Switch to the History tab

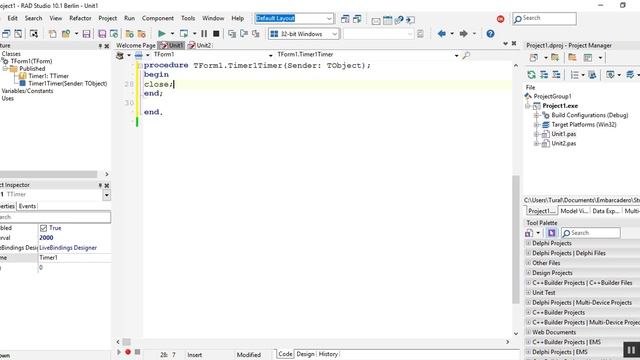click(328, 354)
